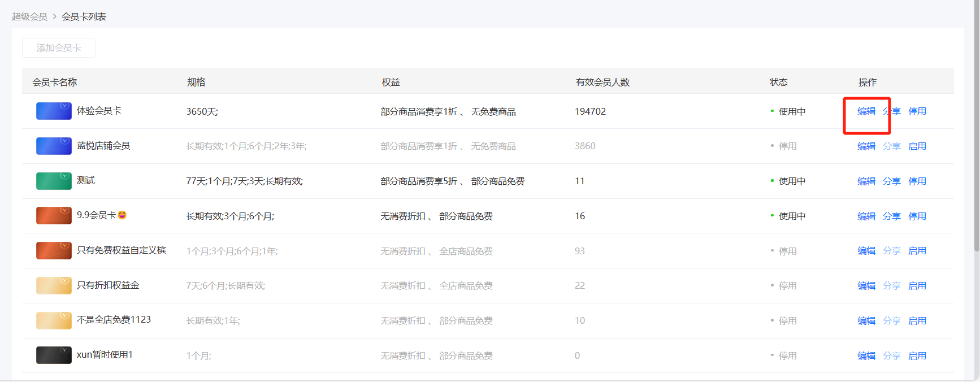Screen dimensions: 980x382
Task: Enable the xun暂时使用1 card via 启用
Action: click(917, 356)
